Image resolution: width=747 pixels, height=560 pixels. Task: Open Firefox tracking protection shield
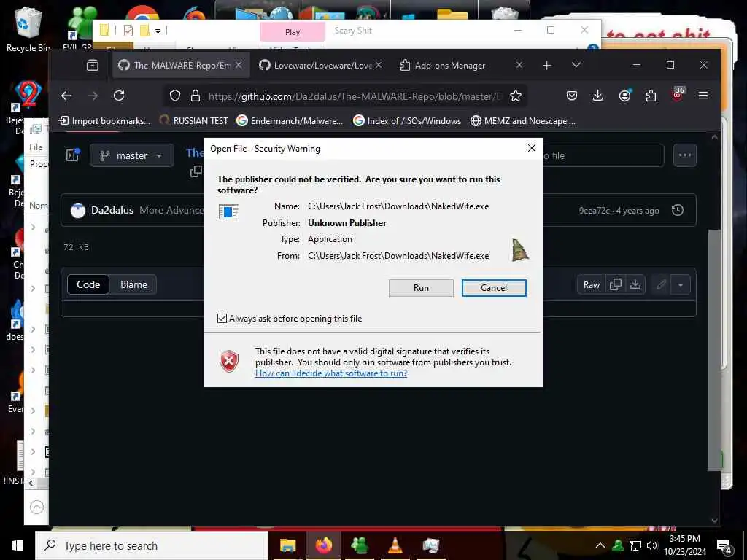[175, 96]
